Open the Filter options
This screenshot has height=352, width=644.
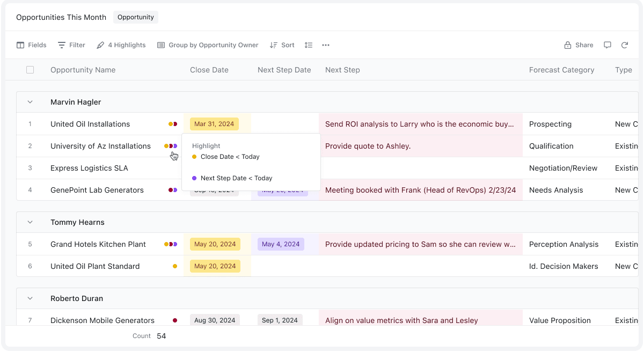[x=71, y=45]
